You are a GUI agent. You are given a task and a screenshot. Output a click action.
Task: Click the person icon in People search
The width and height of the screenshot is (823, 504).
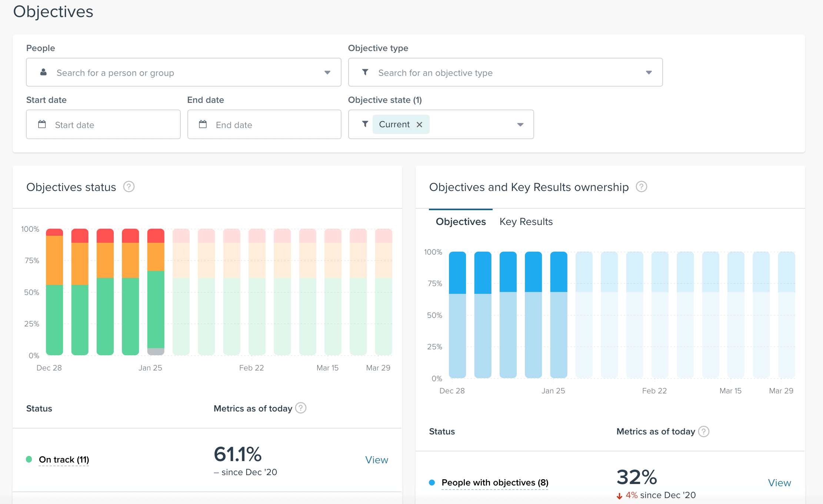coord(43,72)
